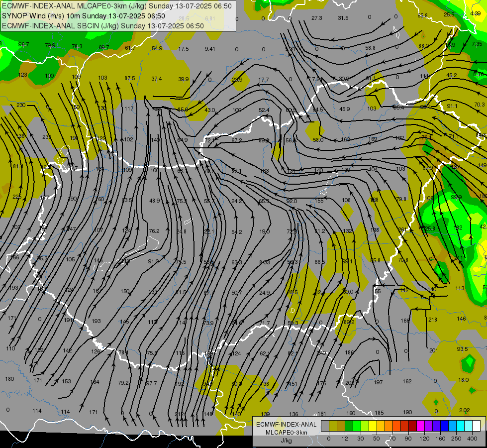487x448 pixels.
Task: Click the map value '54.2'
Action: (237, 231)
